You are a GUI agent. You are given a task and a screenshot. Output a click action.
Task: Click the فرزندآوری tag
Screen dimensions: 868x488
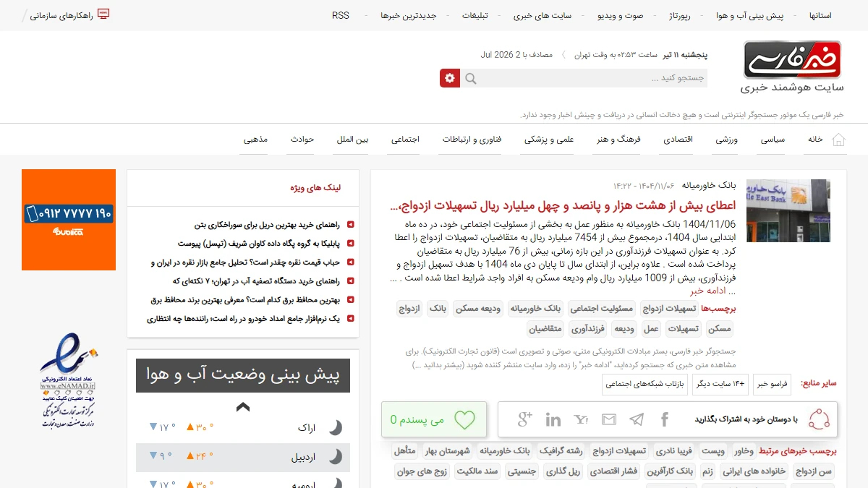(588, 329)
